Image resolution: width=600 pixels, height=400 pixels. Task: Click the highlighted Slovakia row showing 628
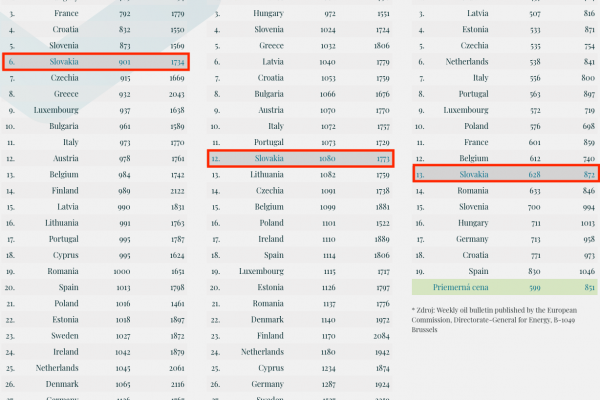pyautogui.click(x=507, y=175)
